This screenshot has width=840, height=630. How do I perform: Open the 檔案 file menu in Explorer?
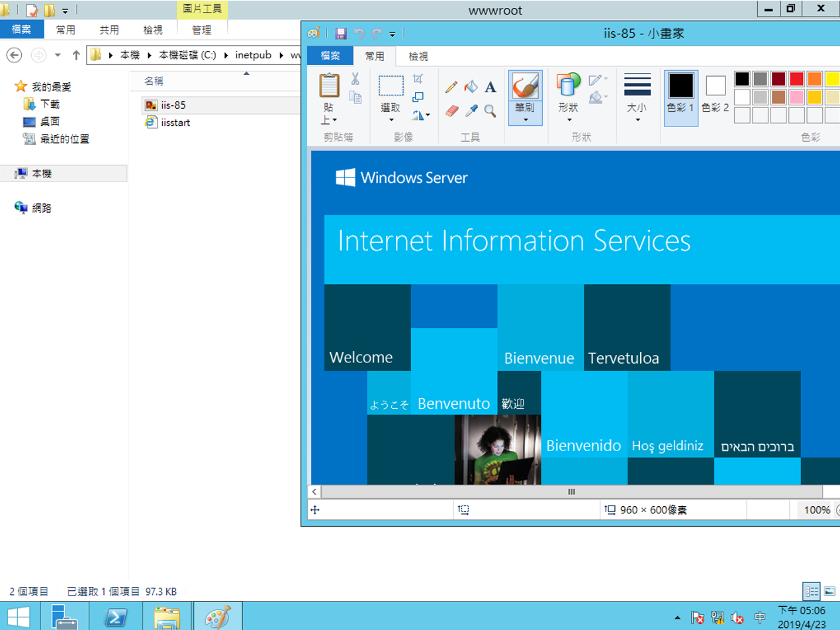point(22,30)
